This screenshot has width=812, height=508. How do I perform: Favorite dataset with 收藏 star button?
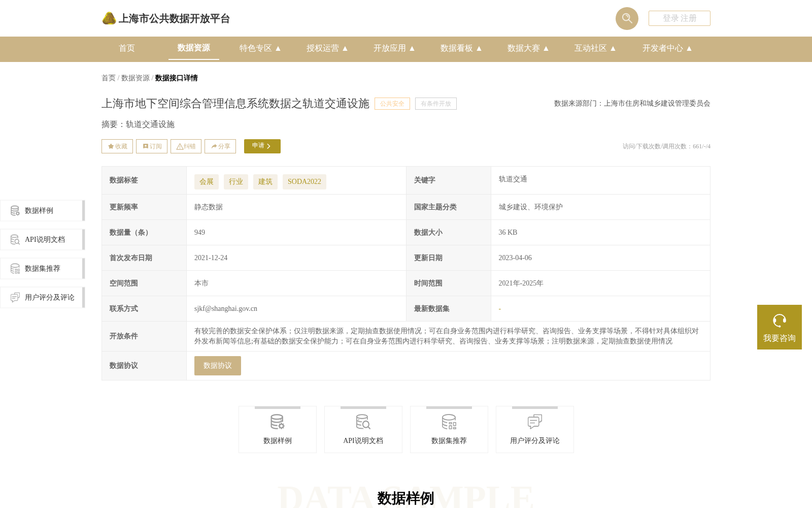pos(117,146)
